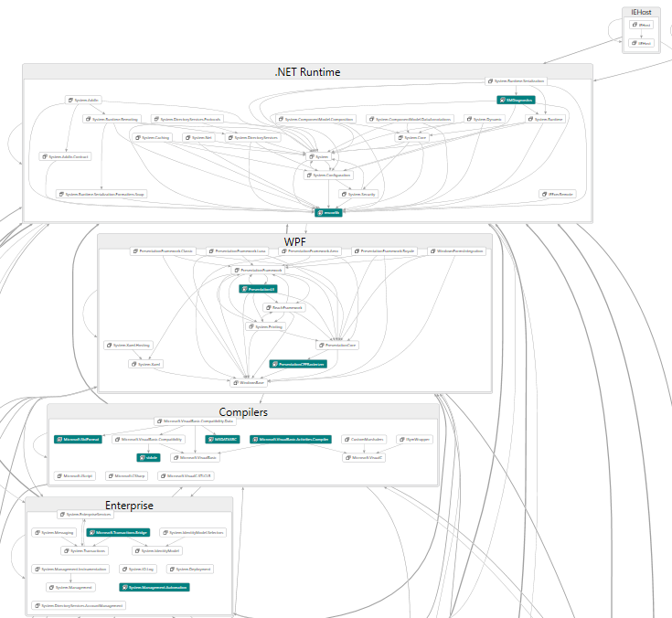
Task: Pick the WindowsBase assembly node
Action: coord(247,382)
